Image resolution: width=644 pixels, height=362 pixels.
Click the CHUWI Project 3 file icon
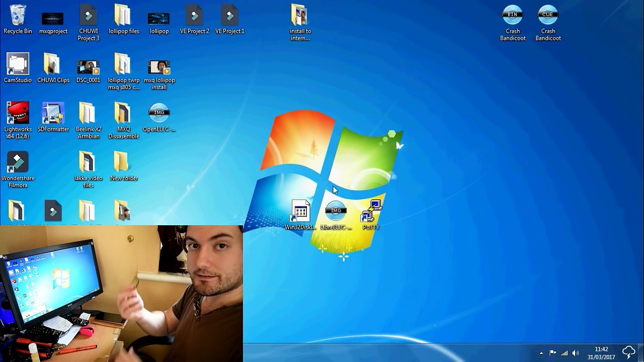click(x=89, y=23)
